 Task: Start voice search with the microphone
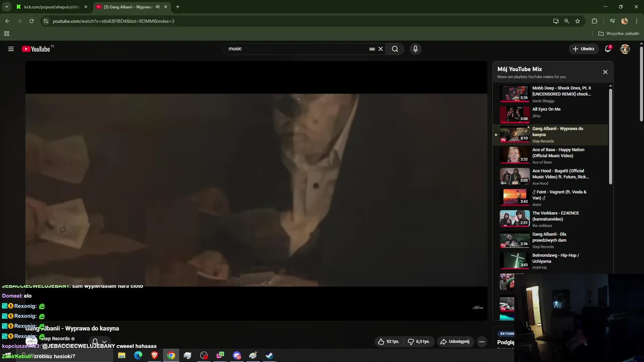415,49
